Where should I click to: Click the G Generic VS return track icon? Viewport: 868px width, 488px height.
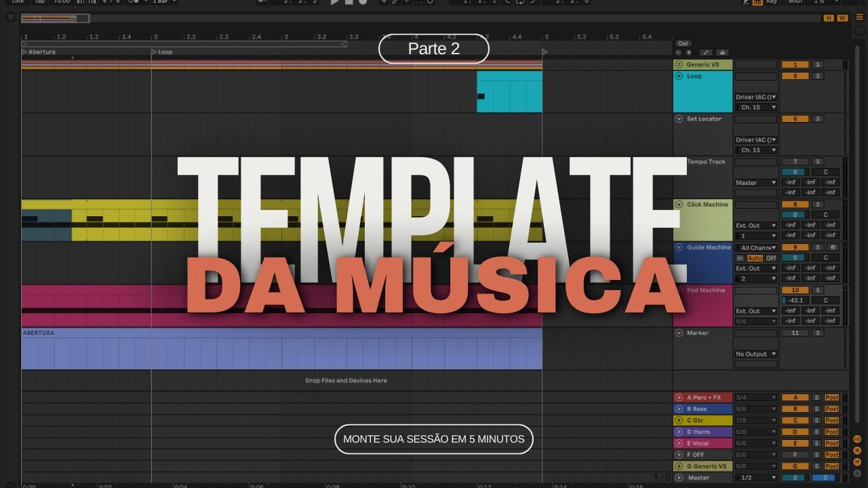[x=679, y=466]
